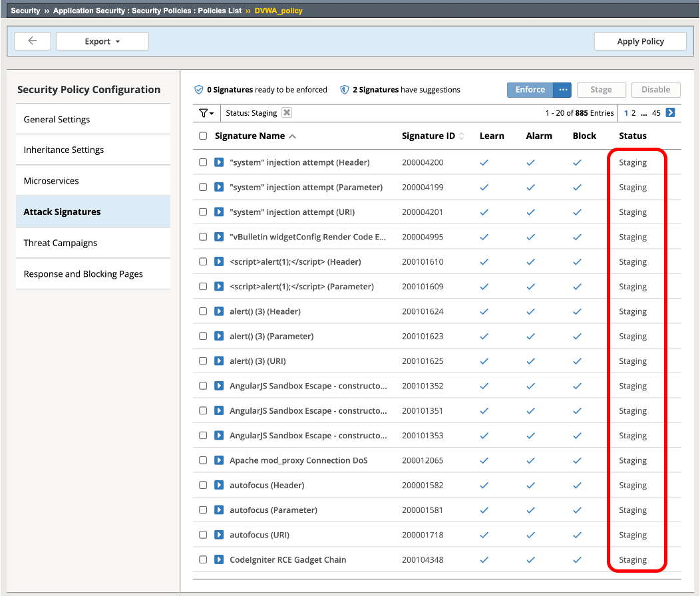Click Learn checkmark for Apache mod_proxy row
Screen dimensions: 700x596
(484, 460)
